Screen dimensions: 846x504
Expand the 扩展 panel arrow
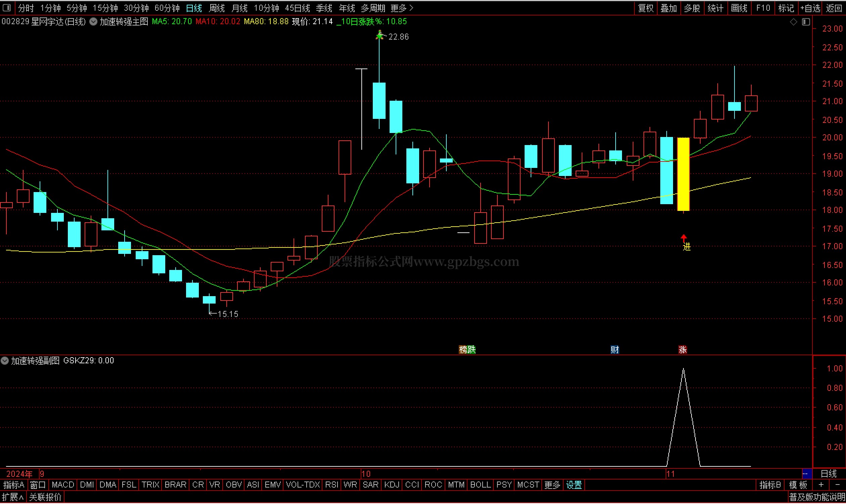(13, 498)
